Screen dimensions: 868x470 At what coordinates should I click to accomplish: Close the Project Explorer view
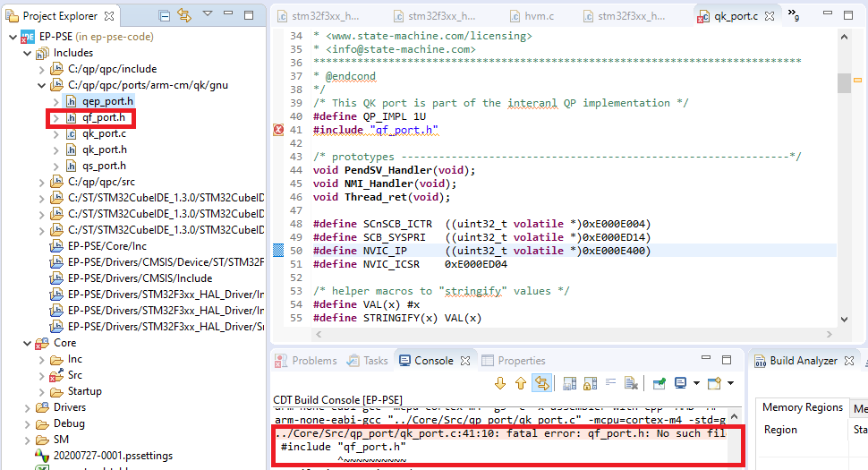click(x=109, y=16)
